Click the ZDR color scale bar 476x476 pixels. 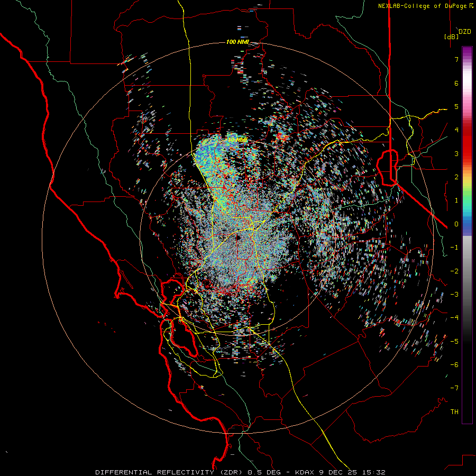[467, 235]
